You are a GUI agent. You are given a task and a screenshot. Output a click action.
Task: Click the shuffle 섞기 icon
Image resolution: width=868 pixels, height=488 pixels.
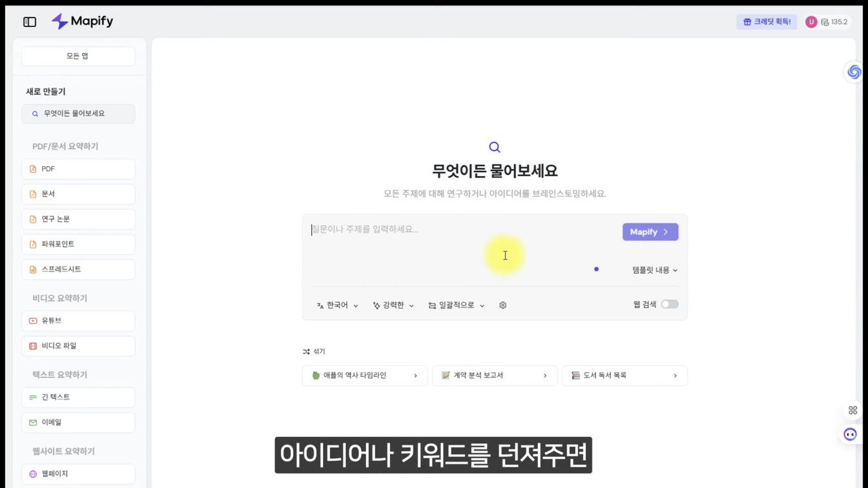(306, 352)
